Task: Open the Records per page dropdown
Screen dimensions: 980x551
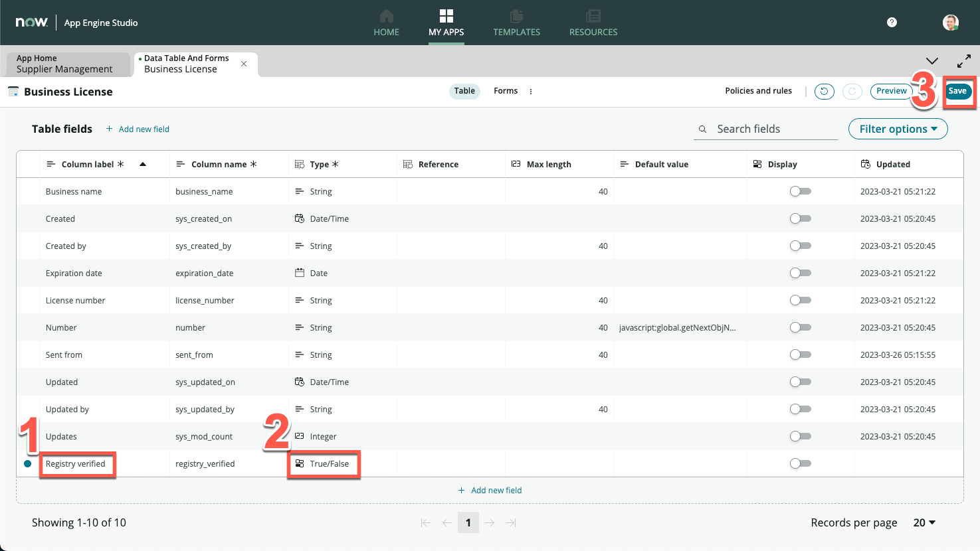Action: click(x=924, y=523)
